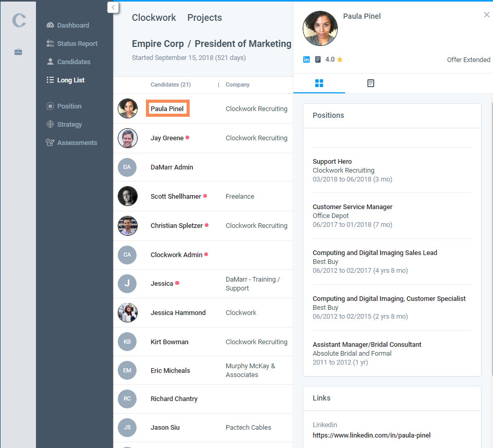Viewport: 493px width, 448px height.
Task: Select the candidate named Jessica
Action: pos(162,284)
